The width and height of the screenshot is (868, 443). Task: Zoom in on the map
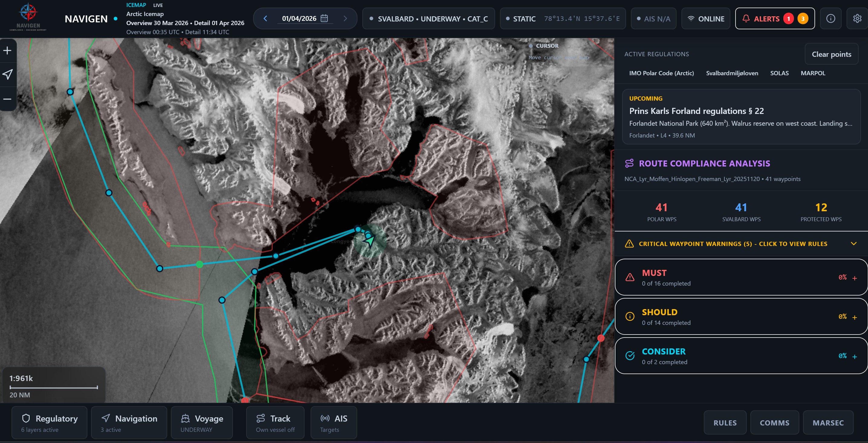pyautogui.click(x=8, y=50)
